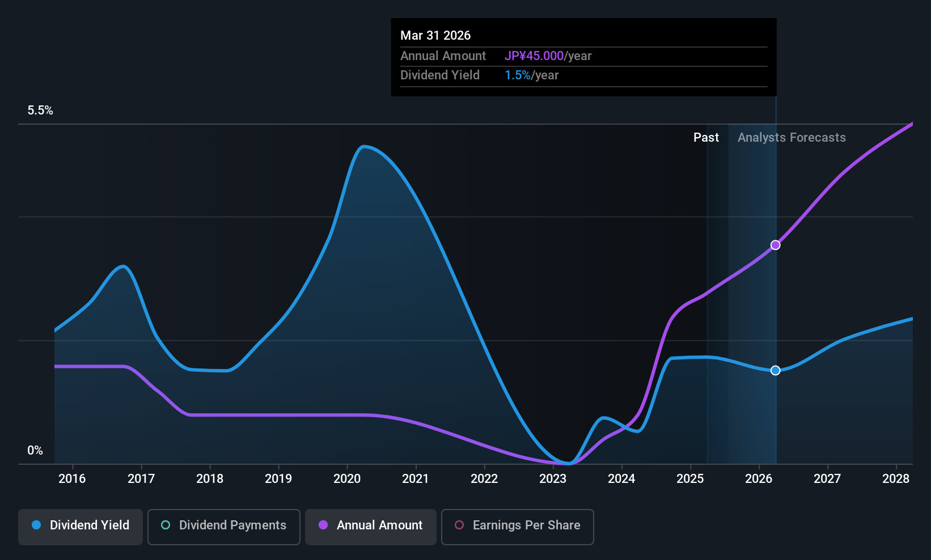Screen dimensions: 931x560
Task: Click the 2026 x-axis label
Action: click(x=759, y=479)
